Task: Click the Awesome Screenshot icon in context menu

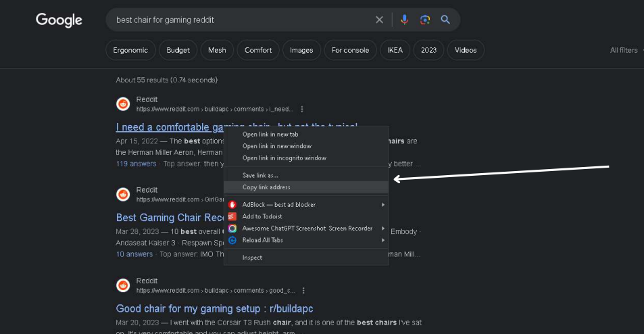Action: (x=232, y=229)
